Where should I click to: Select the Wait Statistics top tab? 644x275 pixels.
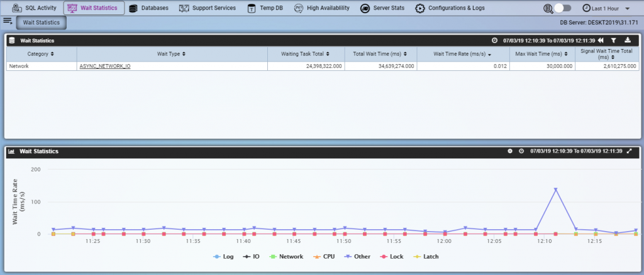coord(94,8)
